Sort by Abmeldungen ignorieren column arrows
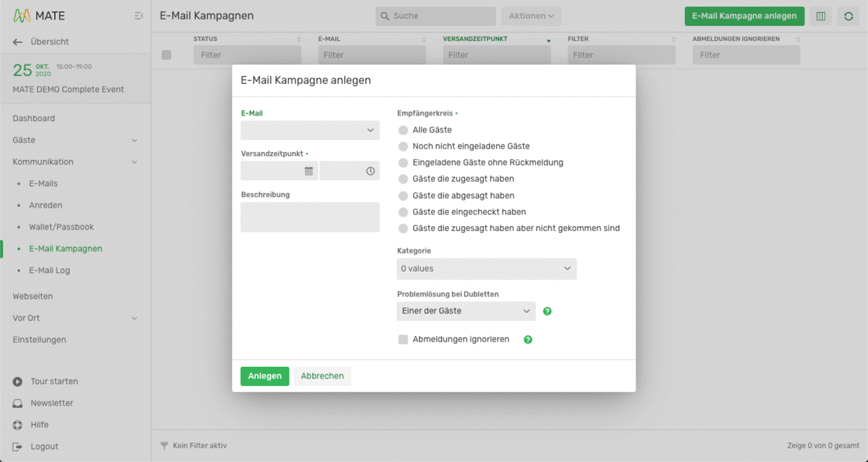 pos(798,39)
